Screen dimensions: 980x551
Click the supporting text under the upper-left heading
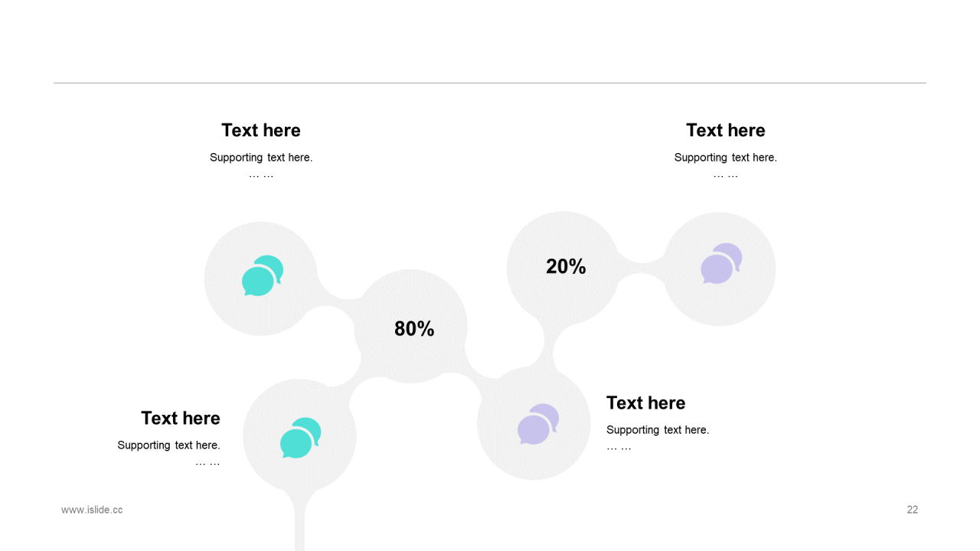pos(261,158)
